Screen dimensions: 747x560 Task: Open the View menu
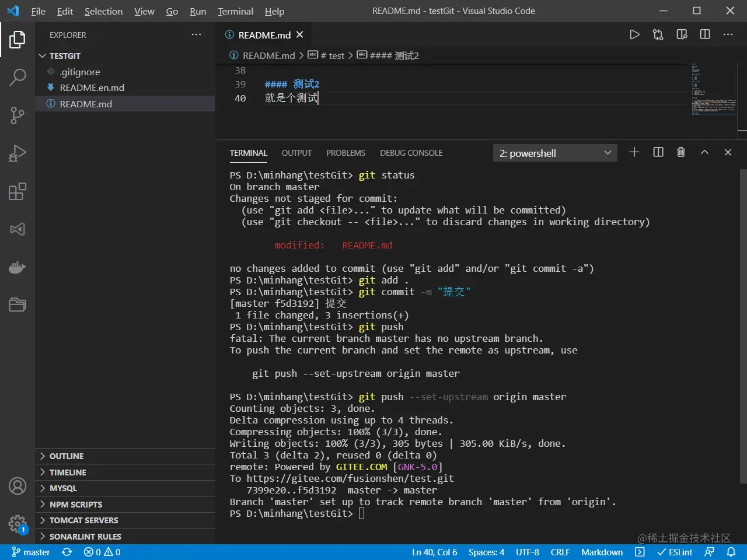click(144, 11)
